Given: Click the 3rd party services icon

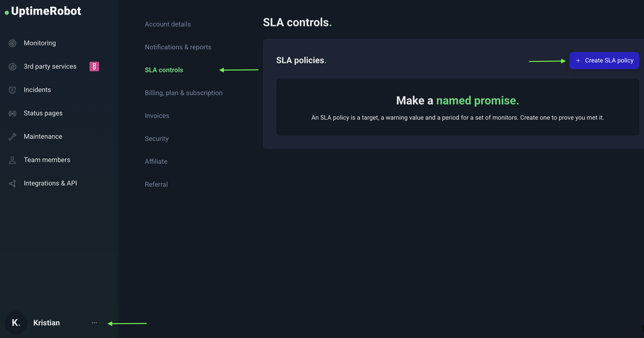Looking at the screenshot, I should [x=13, y=67].
